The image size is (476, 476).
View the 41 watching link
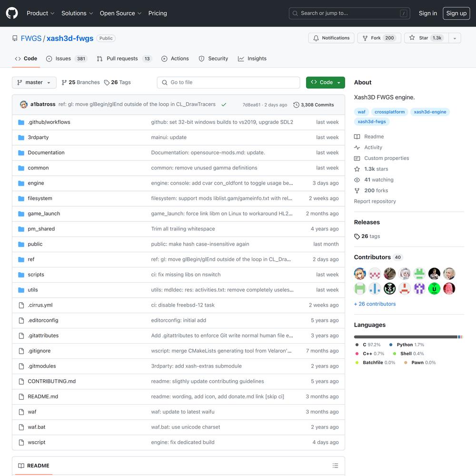coord(374,180)
